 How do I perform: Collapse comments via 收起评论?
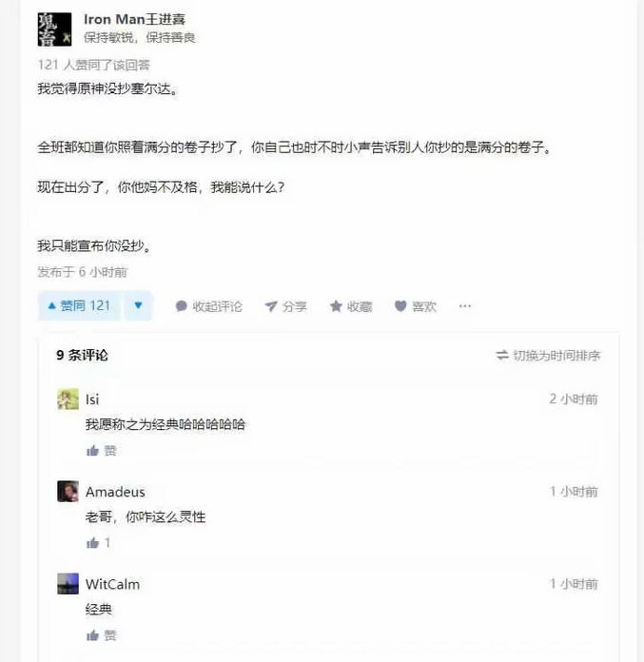click(x=208, y=306)
